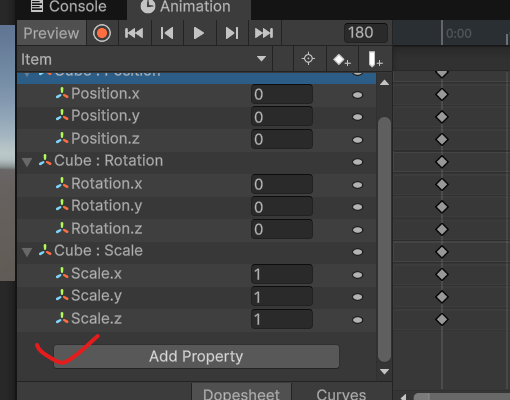Jump to first keyframe of clip
The image size is (510, 400).
click(134, 33)
